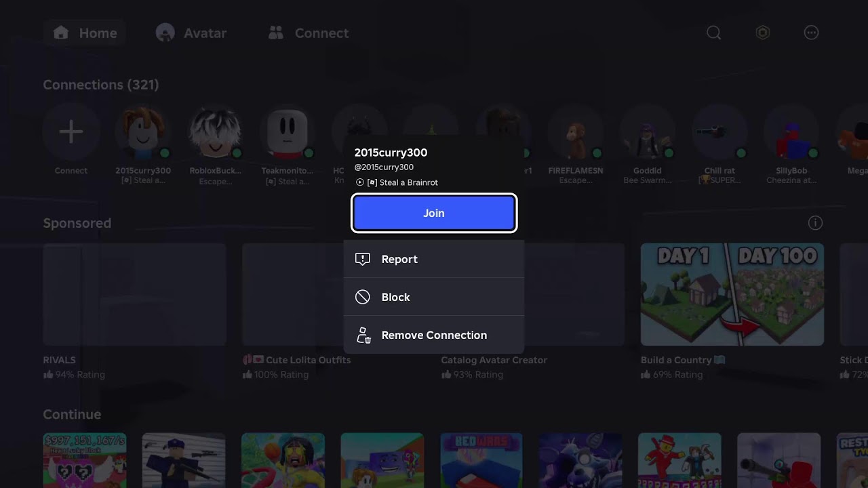
Task: Open the Cute Lolita Outfits title
Action: point(296,360)
